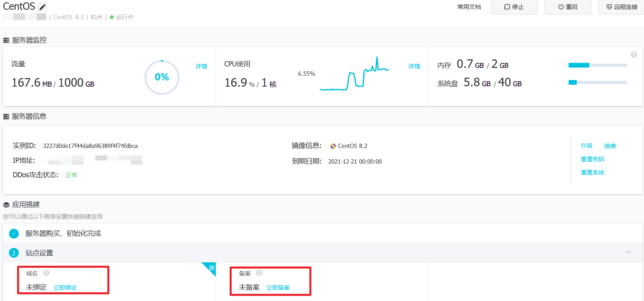The width and height of the screenshot is (644, 301).
Task: Click the 杭州 region text in header
Action: pyautogui.click(x=96, y=17)
